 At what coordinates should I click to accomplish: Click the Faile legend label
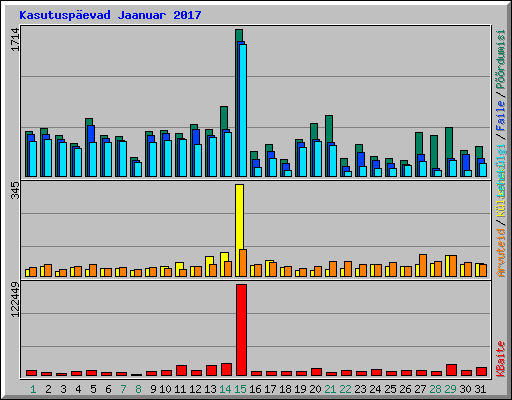click(x=501, y=115)
